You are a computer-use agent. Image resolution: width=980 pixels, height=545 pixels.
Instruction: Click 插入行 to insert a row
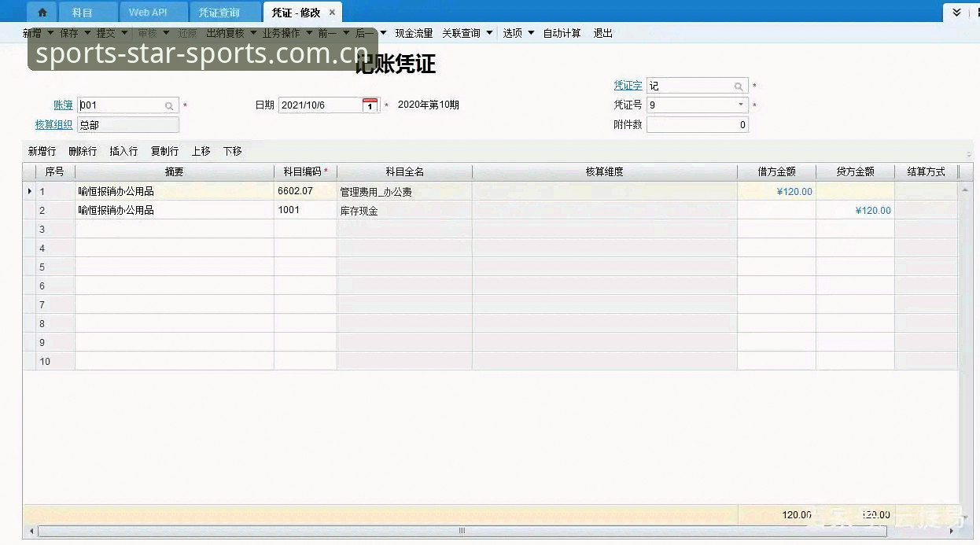tap(123, 151)
